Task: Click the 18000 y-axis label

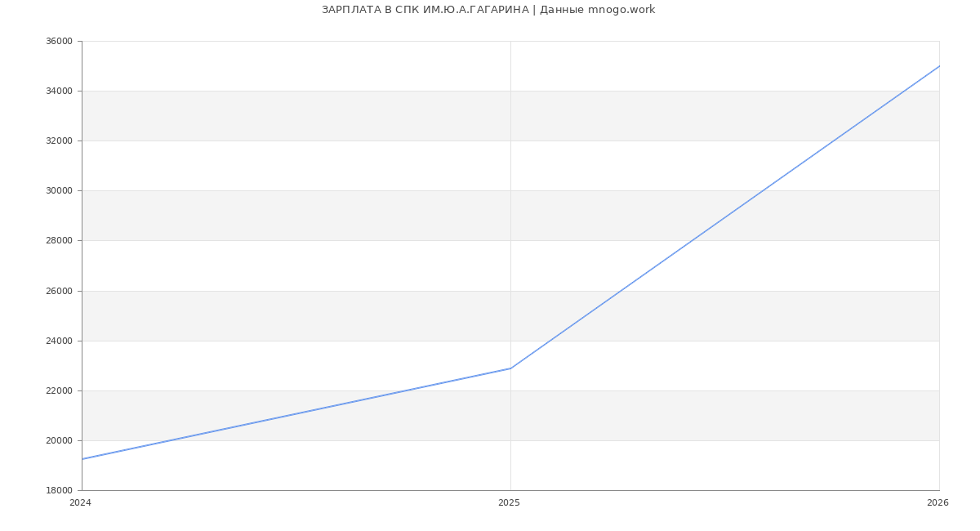Action: 59,491
